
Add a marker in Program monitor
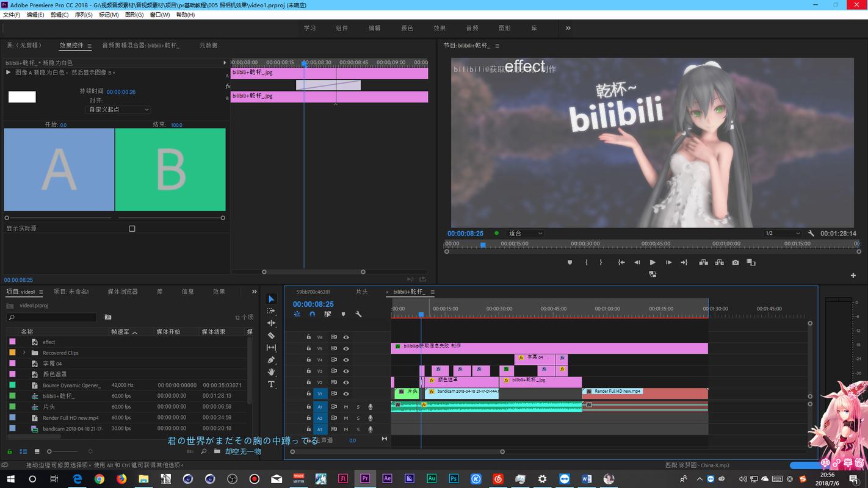[570, 262]
